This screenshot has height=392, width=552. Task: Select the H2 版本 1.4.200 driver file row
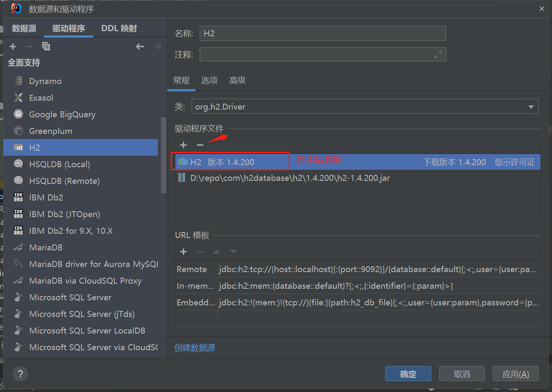[x=357, y=162]
